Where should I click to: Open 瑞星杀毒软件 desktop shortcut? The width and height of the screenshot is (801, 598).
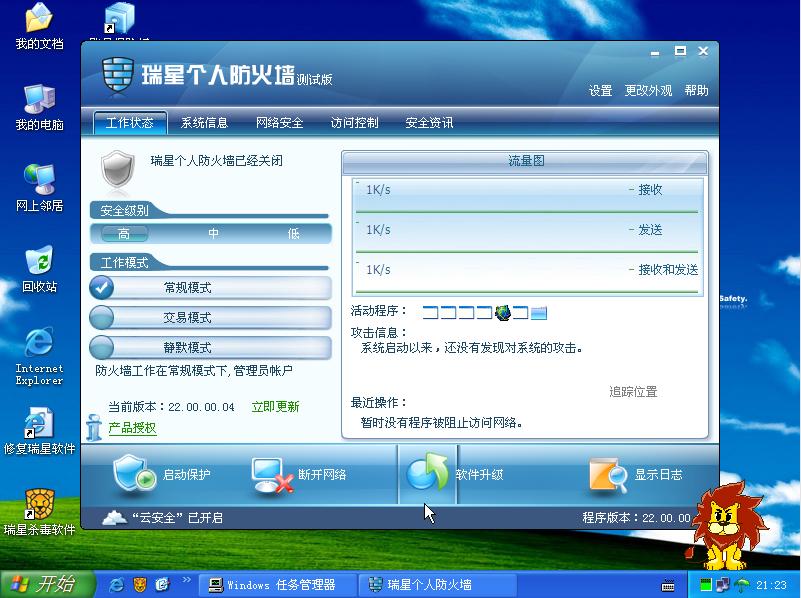pyautogui.click(x=39, y=512)
